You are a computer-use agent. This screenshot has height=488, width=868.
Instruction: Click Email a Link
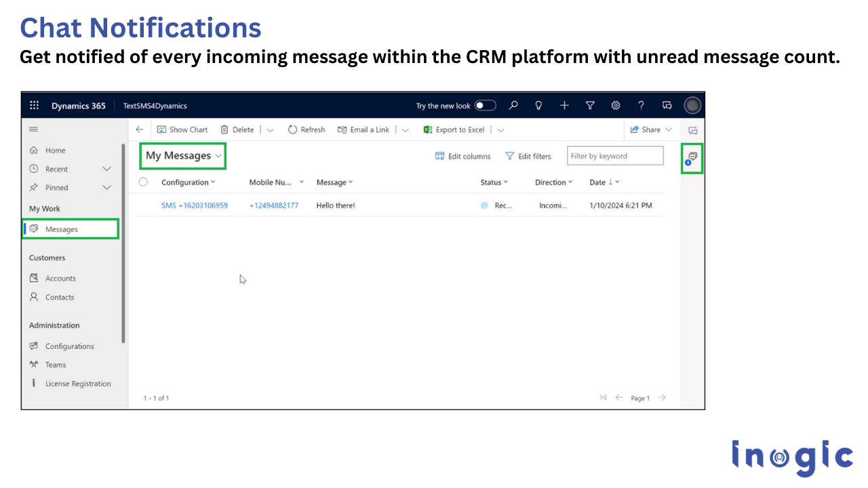(x=363, y=129)
